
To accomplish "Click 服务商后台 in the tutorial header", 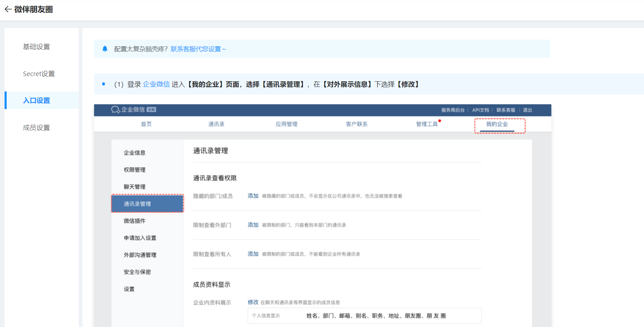I will click(x=453, y=110).
